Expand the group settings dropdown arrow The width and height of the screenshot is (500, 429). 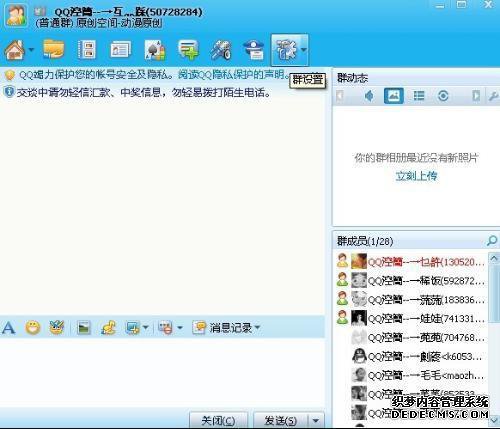(303, 50)
